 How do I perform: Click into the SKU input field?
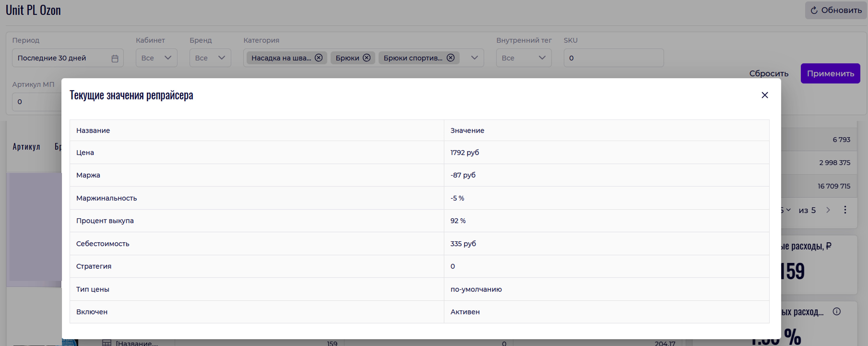613,58
